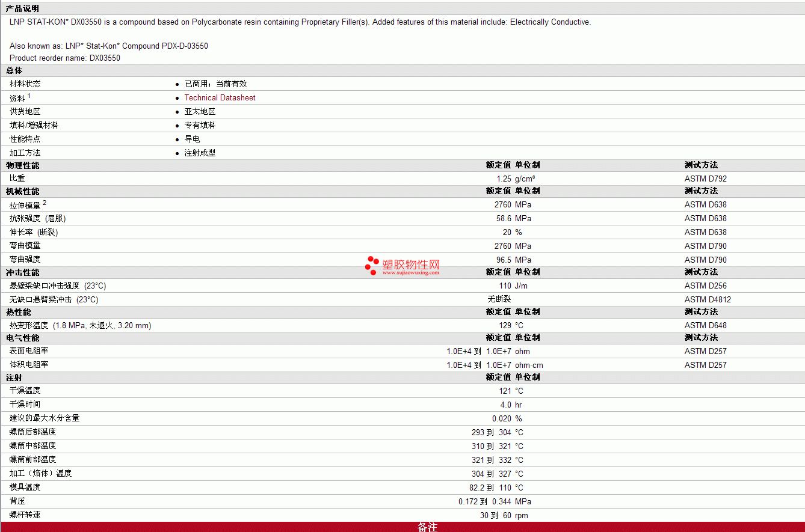
Task: Click the 弯曲强度 row label
Action: point(25,260)
